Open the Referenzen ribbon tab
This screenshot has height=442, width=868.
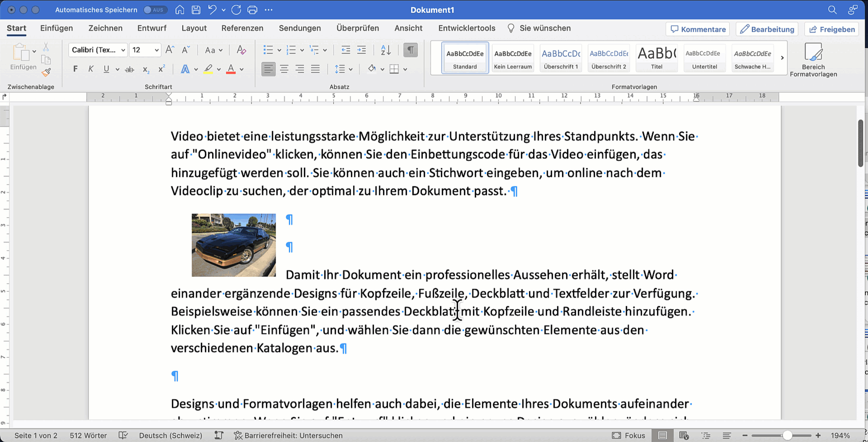[x=242, y=28]
